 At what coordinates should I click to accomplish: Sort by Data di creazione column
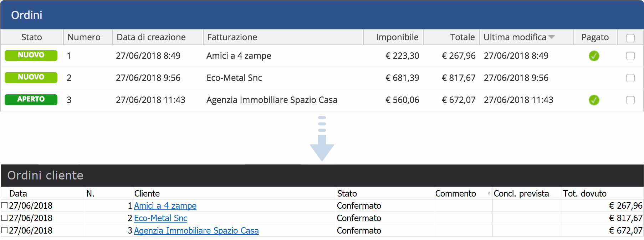[151, 37]
